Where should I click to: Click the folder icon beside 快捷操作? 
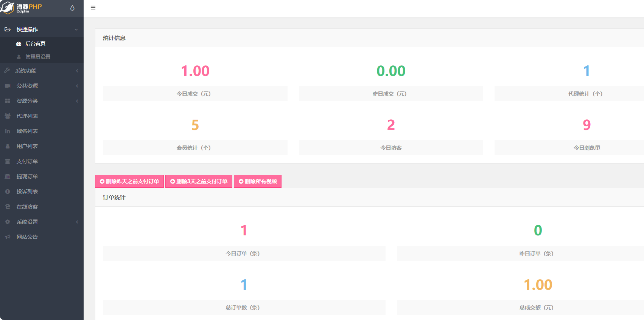(x=7, y=29)
